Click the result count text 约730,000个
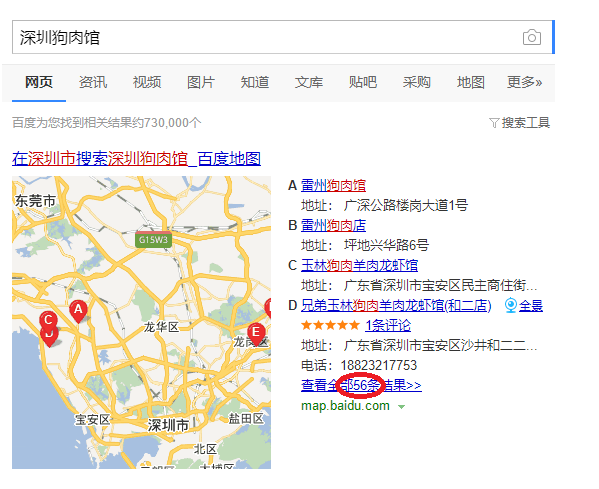599x489 pixels. (166, 123)
